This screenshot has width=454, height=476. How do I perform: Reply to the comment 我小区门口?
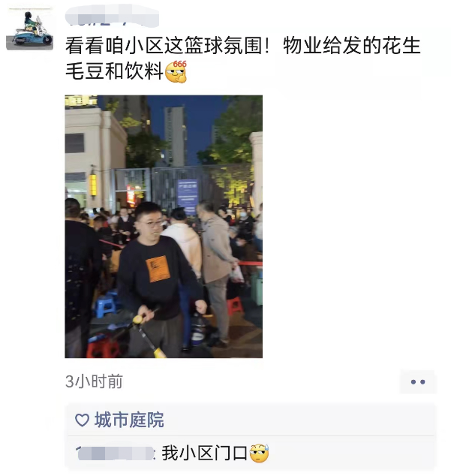(204, 453)
